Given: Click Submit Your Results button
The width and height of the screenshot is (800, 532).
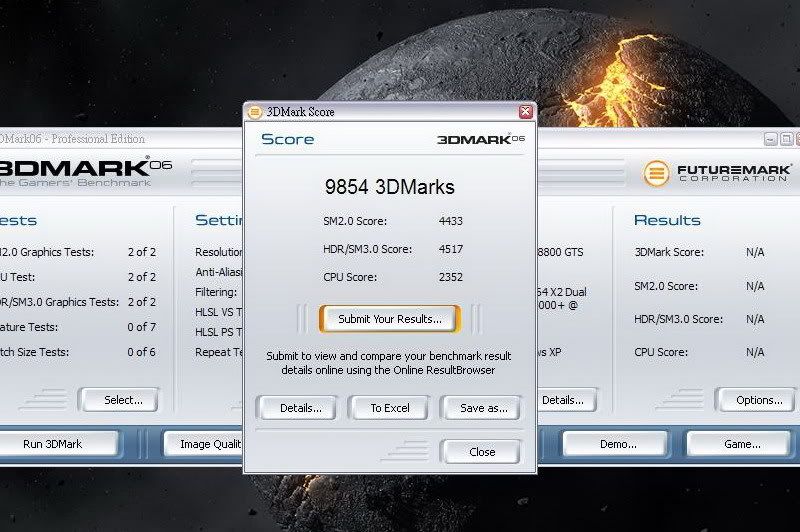Looking at the screenshot, I should coord(390,319).
